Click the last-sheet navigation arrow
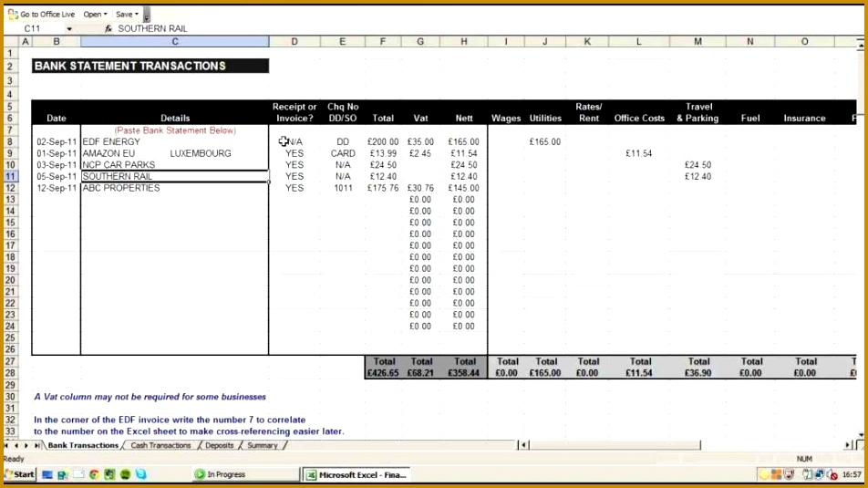Screen dimensions: 868x488 click(x=36, y=445)
